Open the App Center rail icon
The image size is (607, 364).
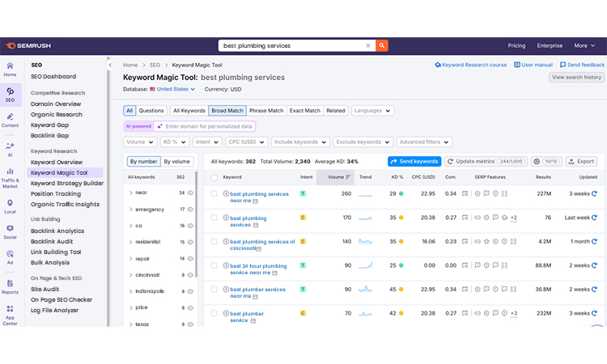[10, 315]
